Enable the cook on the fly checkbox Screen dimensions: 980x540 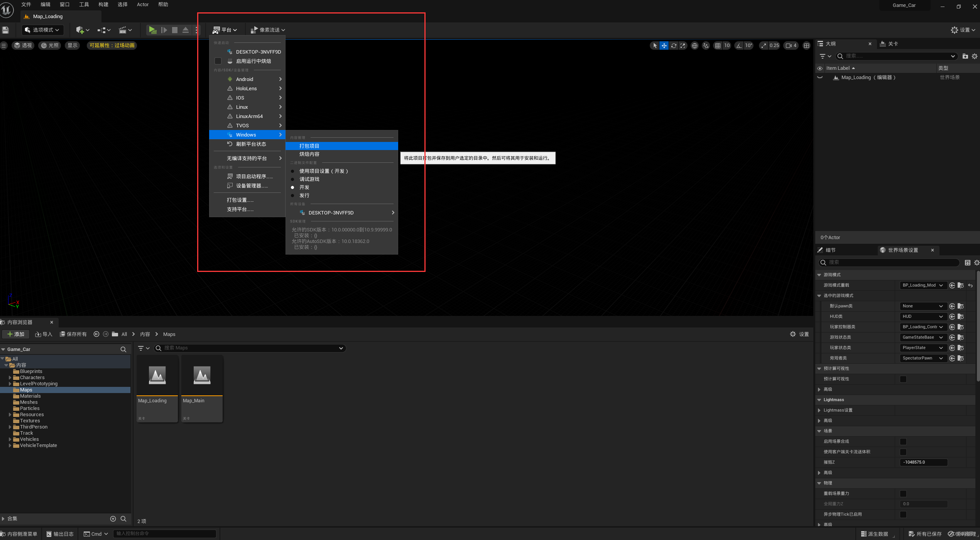coord(218,61)
